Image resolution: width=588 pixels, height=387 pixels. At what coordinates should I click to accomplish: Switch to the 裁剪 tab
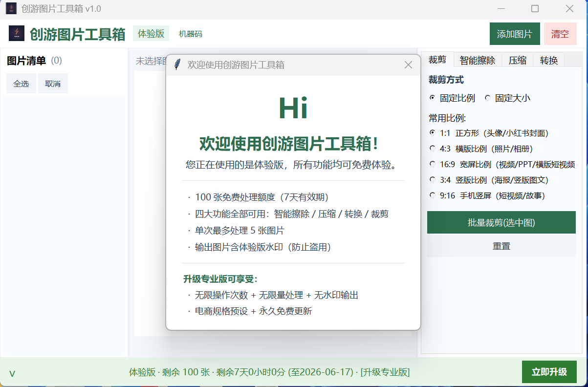[x=437, y=60]
